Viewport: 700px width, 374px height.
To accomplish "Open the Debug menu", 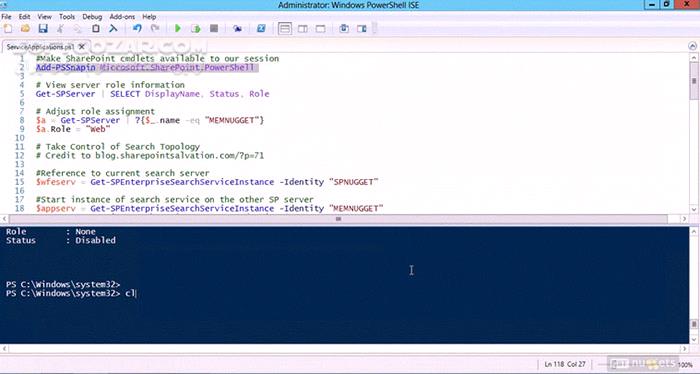I will [x=92, y=17].
